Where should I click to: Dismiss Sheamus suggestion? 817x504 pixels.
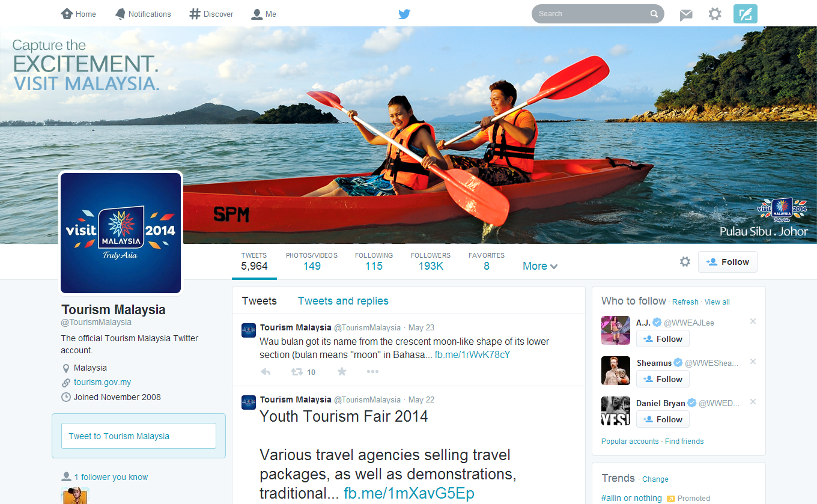[753, 362]
